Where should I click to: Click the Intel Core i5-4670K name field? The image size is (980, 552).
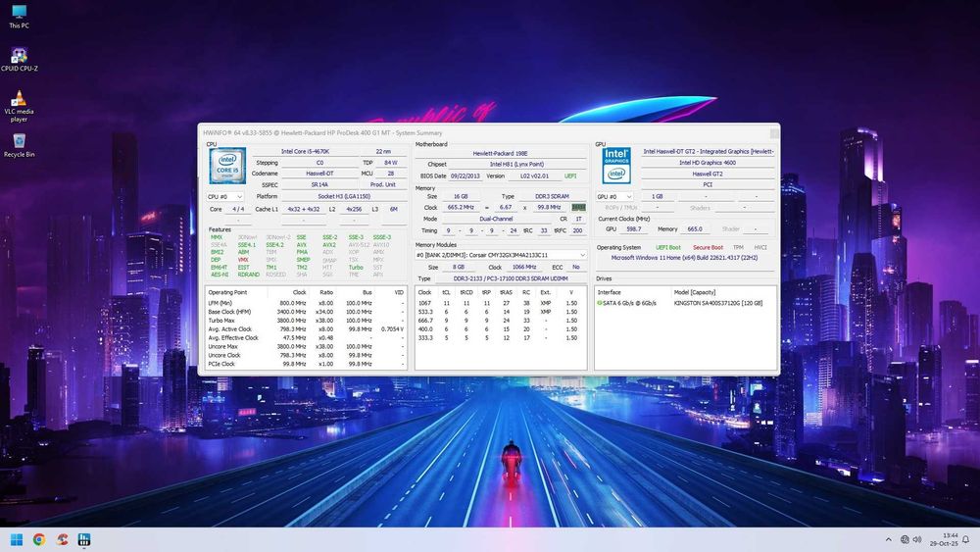point(305,151)
